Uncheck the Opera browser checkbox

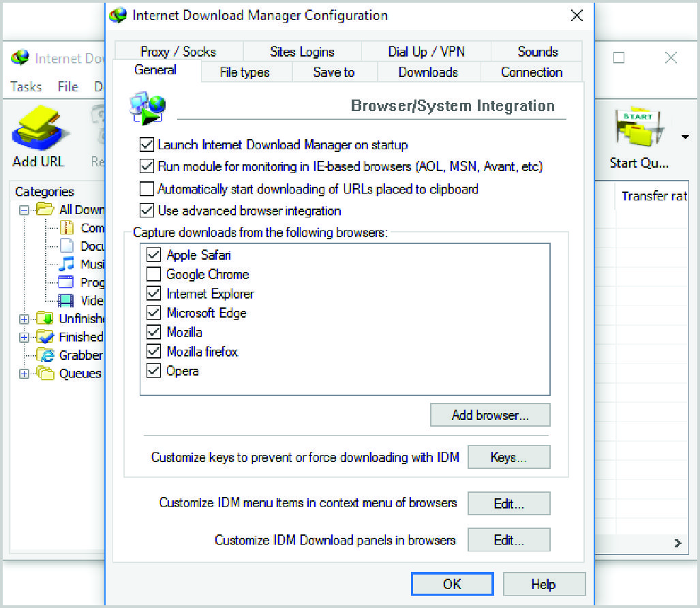[x=153, y=371]
